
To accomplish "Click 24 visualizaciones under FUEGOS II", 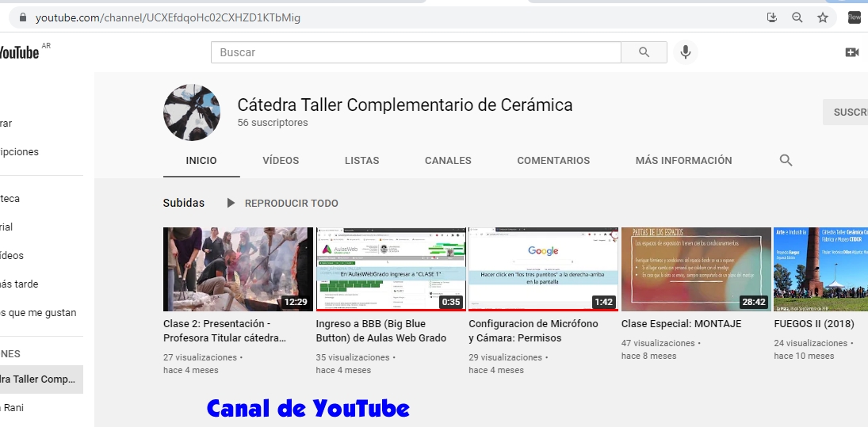I will 810,343.
